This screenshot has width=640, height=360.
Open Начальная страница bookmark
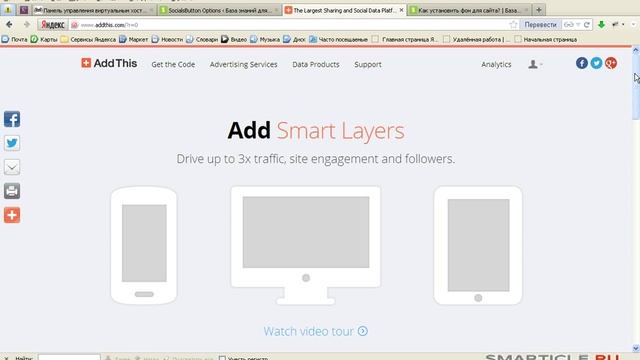point(546,40)
